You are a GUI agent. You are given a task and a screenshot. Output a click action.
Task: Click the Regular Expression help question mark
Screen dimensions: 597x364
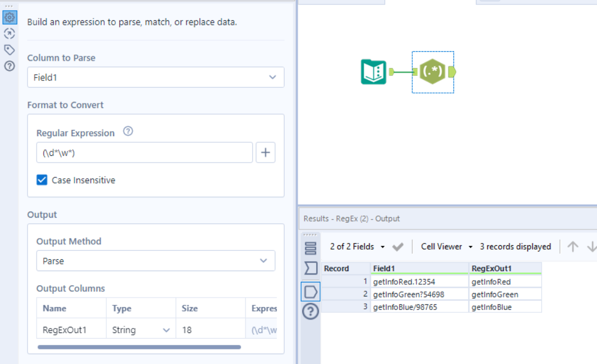coord(127,132)
